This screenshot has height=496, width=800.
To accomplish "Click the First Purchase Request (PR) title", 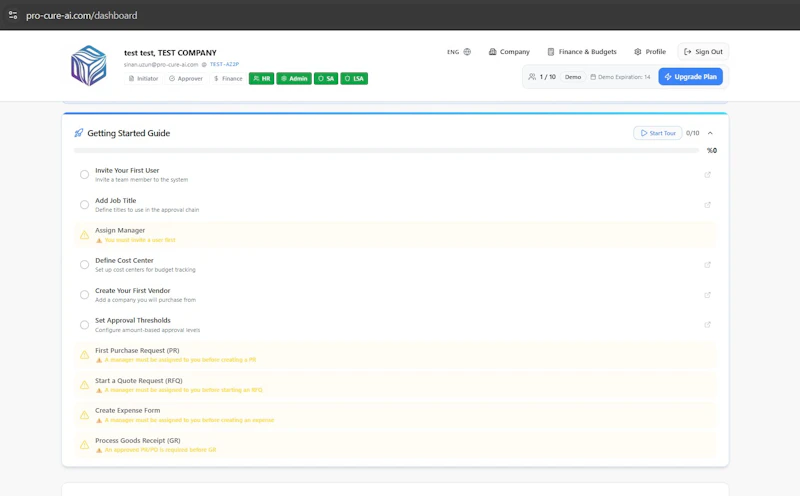I will 137,351.
